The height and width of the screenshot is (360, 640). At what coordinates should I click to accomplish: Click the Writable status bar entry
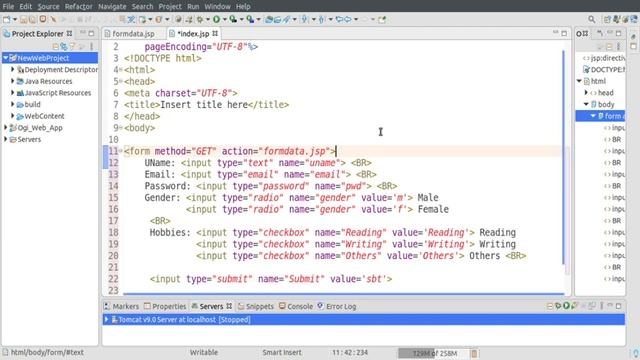tap(204, 353)
